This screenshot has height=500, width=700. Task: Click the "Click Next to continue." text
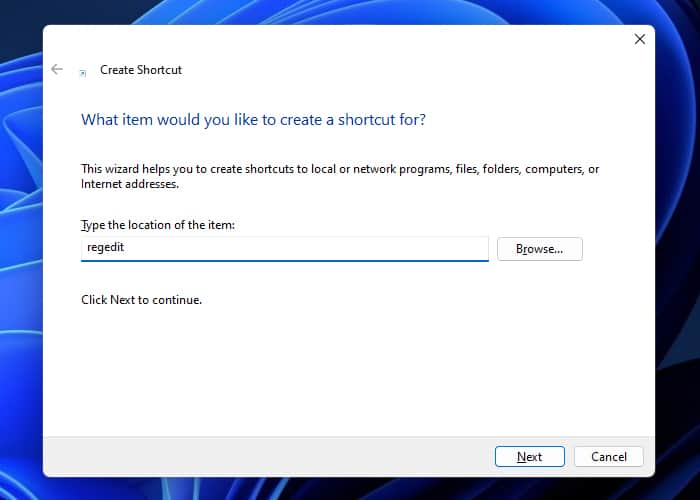(x=142, y=300)
